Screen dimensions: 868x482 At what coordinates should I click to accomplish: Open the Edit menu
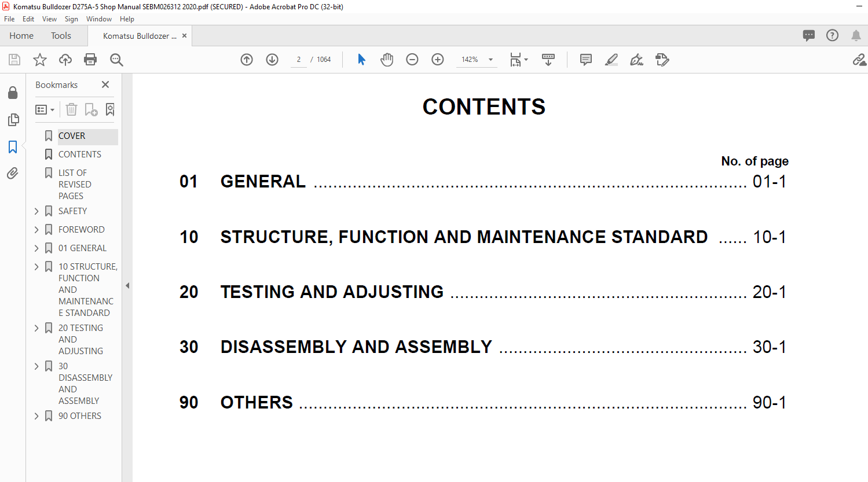[x=28, y=19]
